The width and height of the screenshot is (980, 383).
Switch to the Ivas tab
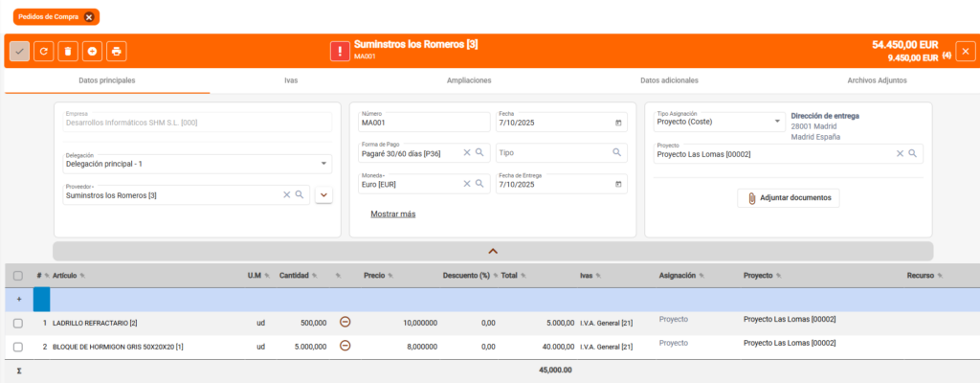tap(291, 80)
